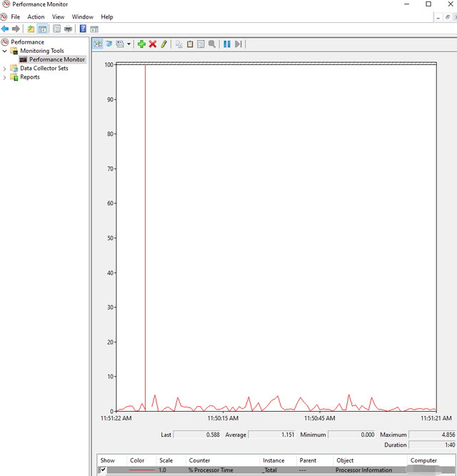Restore the inner MMC child window
This screenshot has height=476, width=457.
pos(448,17)
